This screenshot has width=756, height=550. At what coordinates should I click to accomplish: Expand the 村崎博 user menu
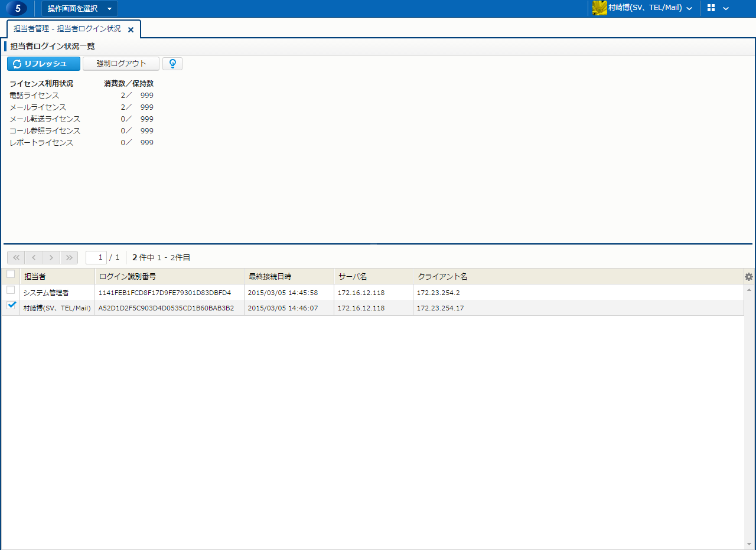click(689, 8)
